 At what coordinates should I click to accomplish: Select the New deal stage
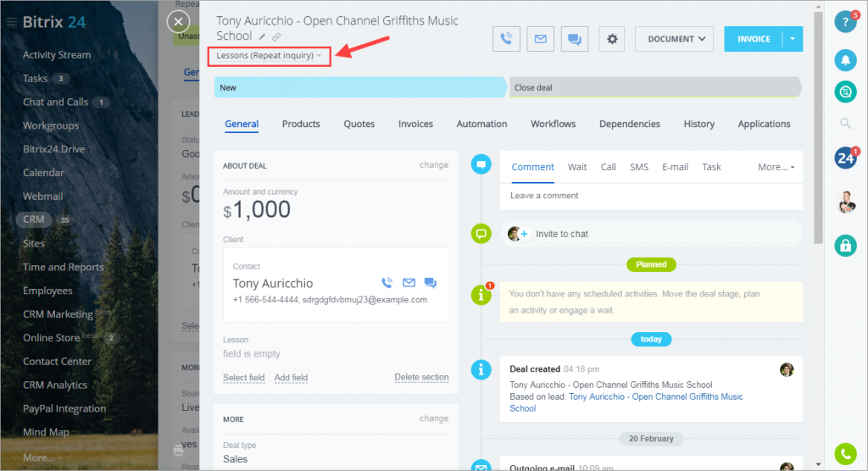click(360, 87)
